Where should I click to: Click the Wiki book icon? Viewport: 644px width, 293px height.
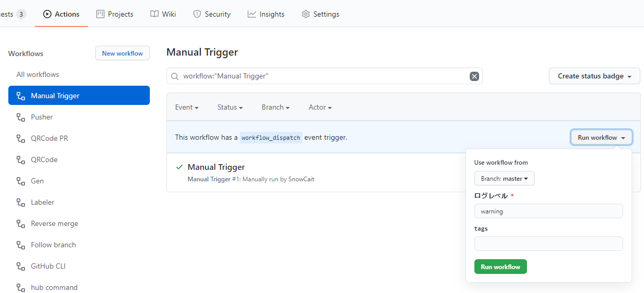pyautogui.click(x=154, y=14)
